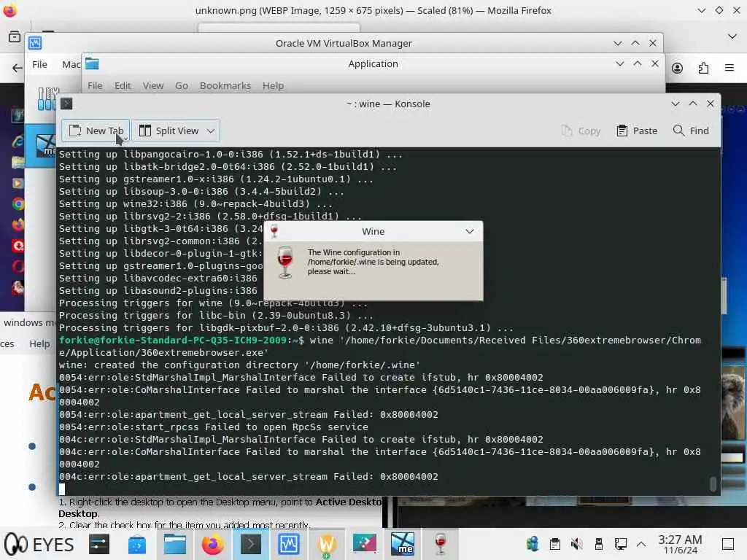The width and height of the screenshot is (747, 560).
Task: Open the EYES application launcher
Action: point(39,544)
